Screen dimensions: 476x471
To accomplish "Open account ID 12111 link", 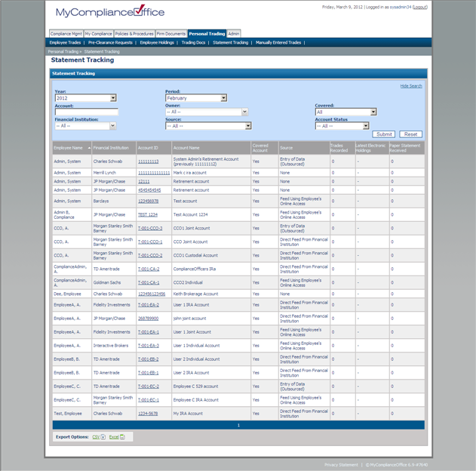I will [143, 182].
